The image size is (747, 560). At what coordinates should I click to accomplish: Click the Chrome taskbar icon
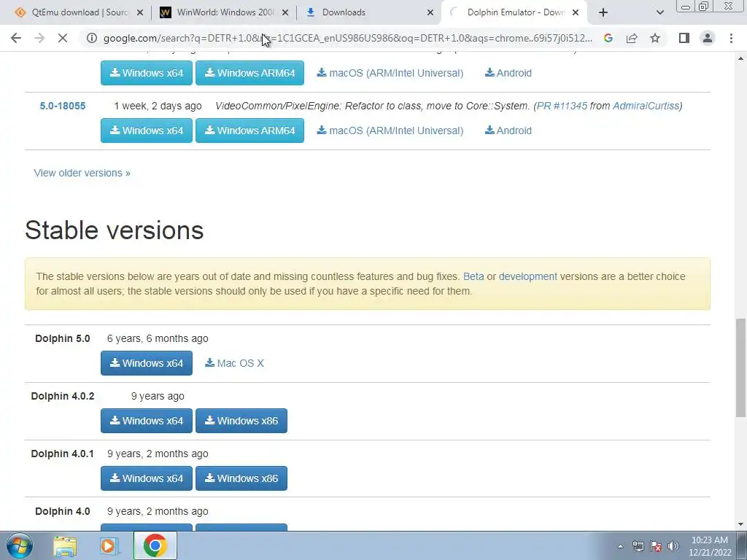pyautogui.click(x=155, y=545)
